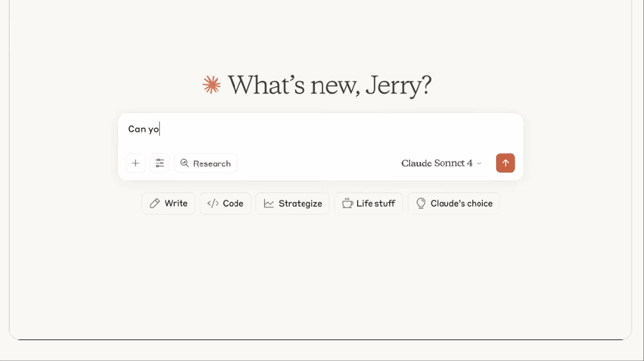Image resolution: width=644 pixels, height=361 pixels.
Task: Open the Claude Sonnet 4 model selector
Action: [x=441, y=163]
